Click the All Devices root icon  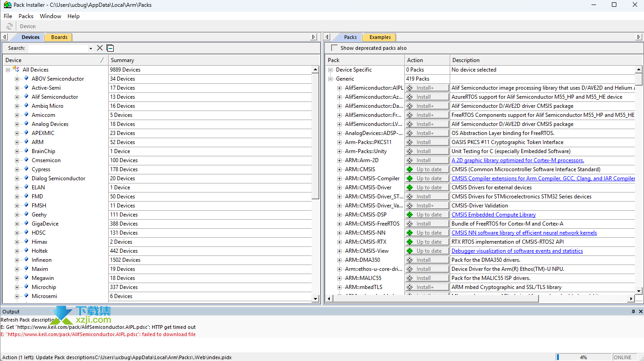point(16,69)
